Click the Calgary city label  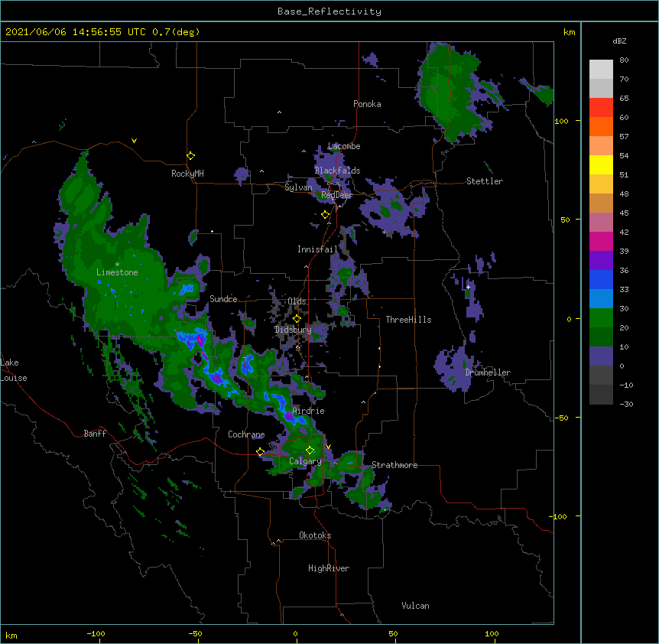(305, 461)
